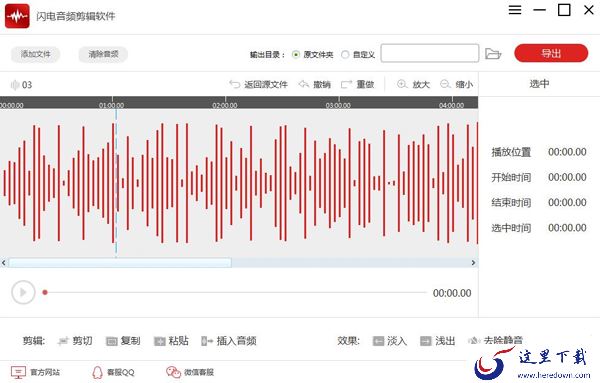The height and width of the screenshot is (383, 600).
Task: Click the 01:00.00 timeline marker
Action: pos(111,105)
